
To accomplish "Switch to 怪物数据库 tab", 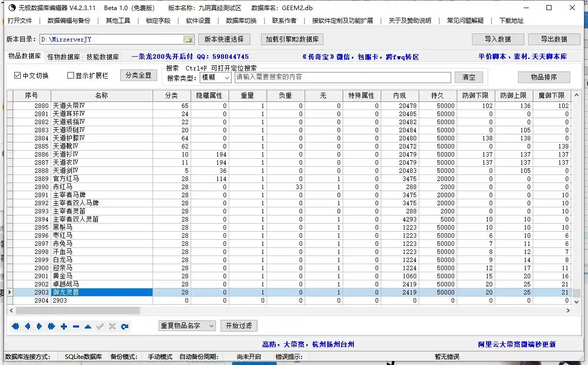I will 64,57.
